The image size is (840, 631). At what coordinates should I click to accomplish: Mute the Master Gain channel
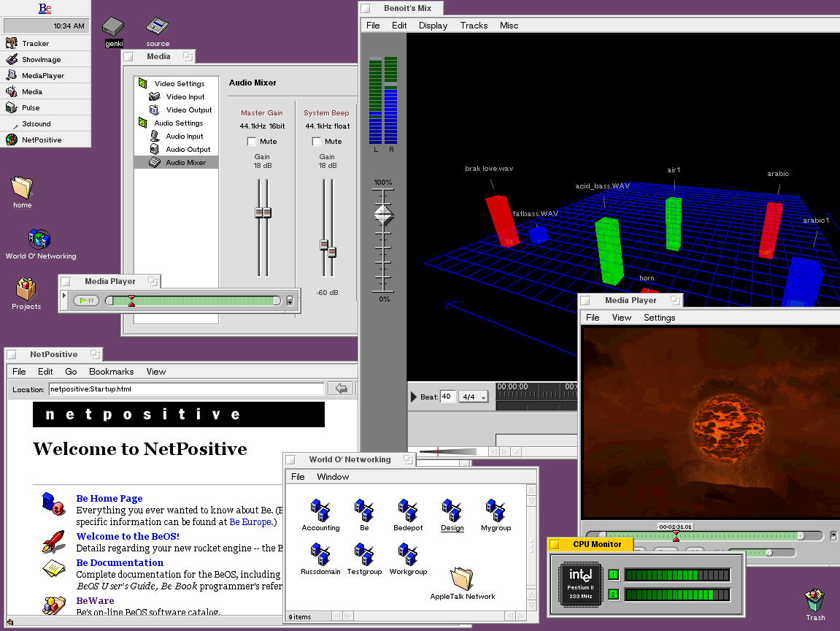252,142
